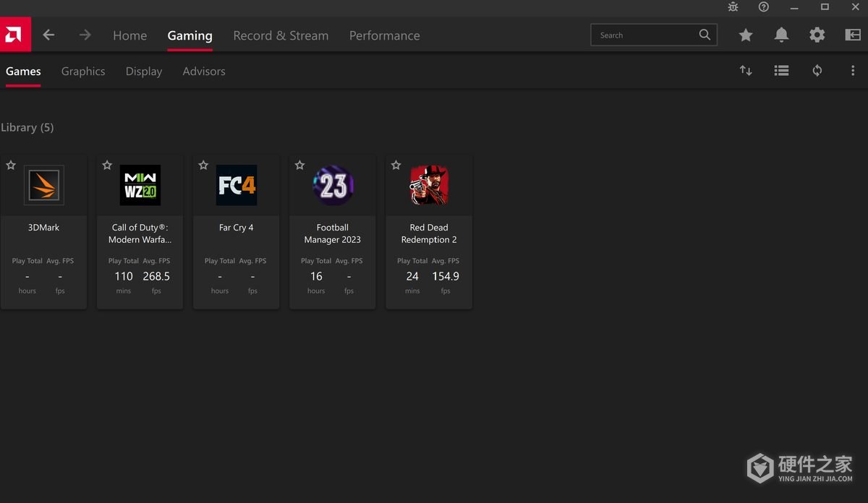The height and width of the screenshot is (503, 868).
Task: Switch to list view icon
Action: (x=781, y=71)
